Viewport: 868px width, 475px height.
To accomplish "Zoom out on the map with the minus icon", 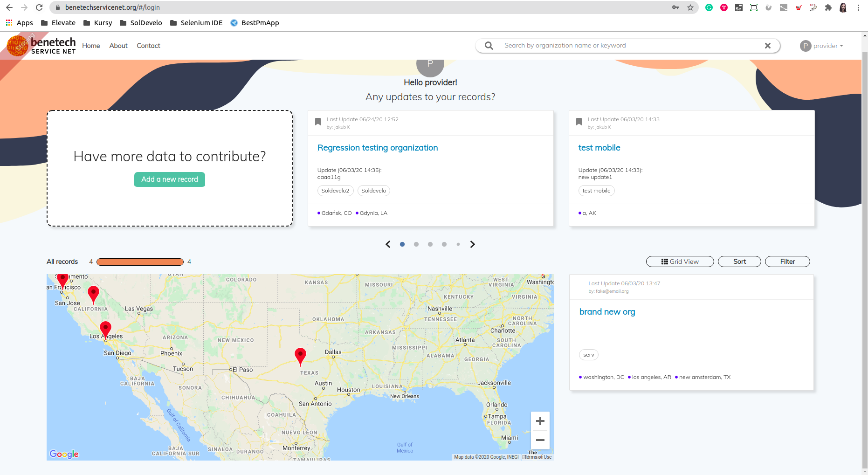I will (540, 440).
